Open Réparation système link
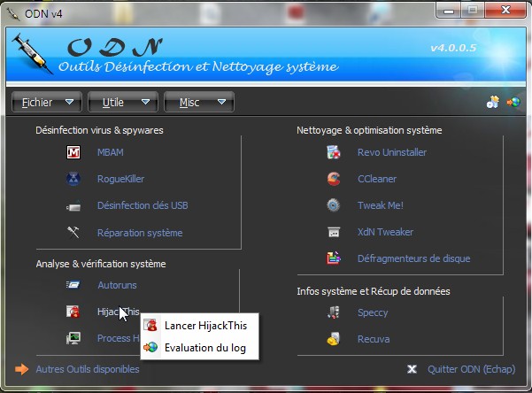Viewport: 532px width, 393px height. tap(140, 233)
